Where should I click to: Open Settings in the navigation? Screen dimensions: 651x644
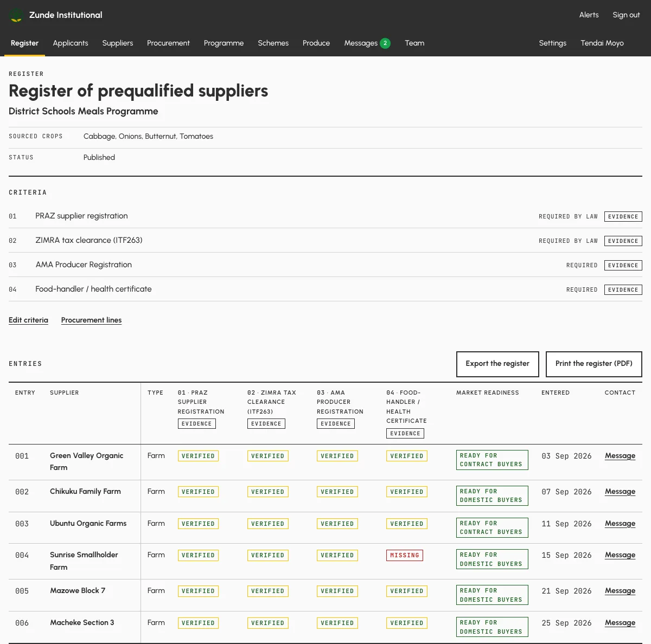[553, 43]
